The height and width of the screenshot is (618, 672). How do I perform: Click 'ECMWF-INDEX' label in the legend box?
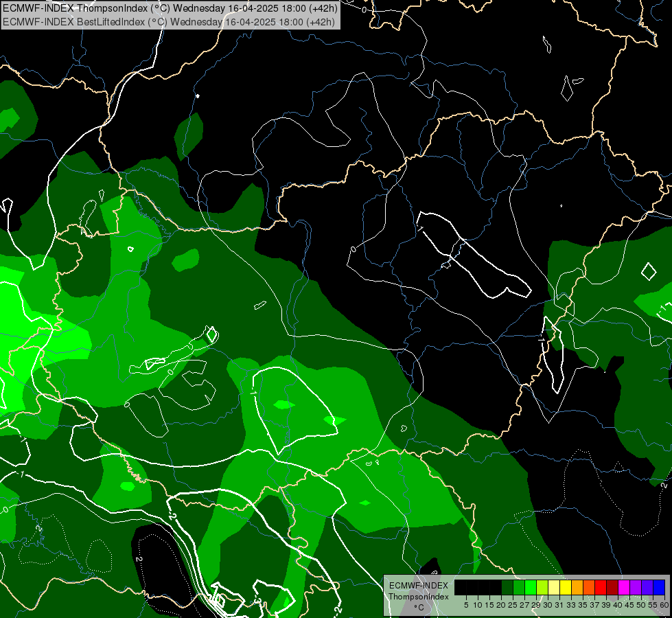click(x=419, y=586)
